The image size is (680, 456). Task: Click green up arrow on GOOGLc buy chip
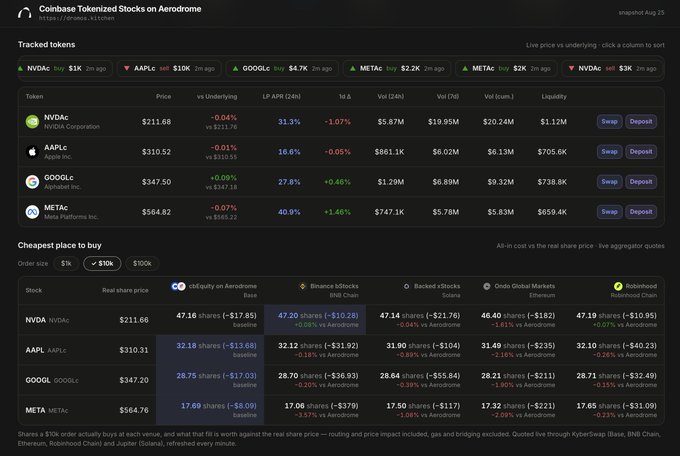coord(235,69)
